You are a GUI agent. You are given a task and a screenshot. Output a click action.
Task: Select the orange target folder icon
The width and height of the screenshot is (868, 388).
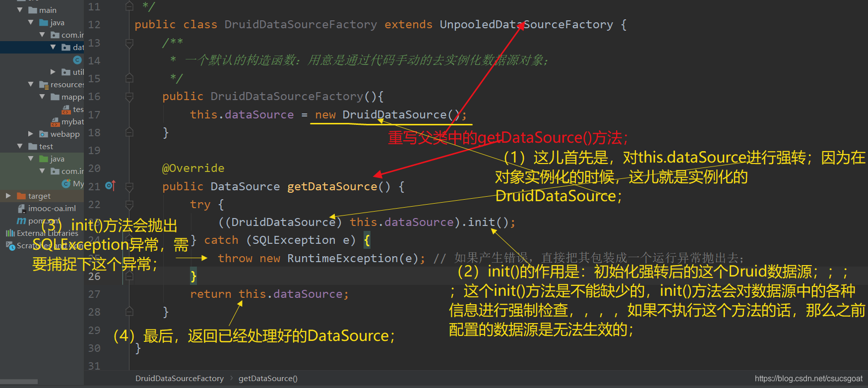coord(21,196)
